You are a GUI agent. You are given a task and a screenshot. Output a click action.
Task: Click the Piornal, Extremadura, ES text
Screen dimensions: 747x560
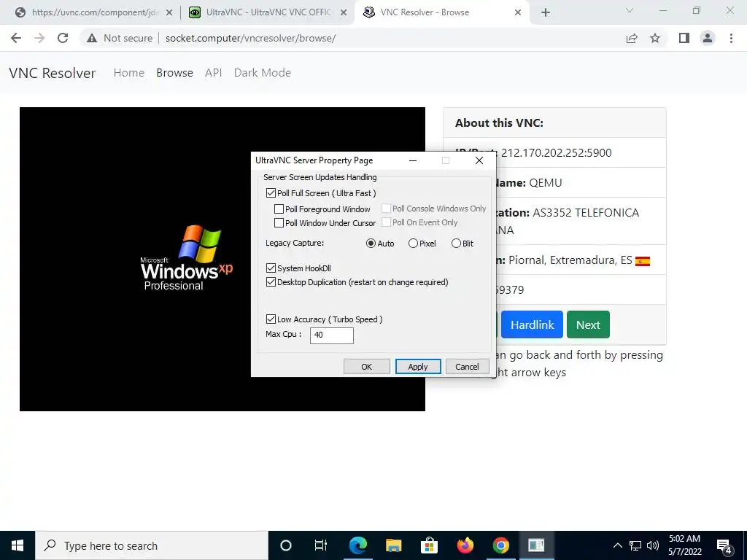pyautogui.click(x=570, y=260)
